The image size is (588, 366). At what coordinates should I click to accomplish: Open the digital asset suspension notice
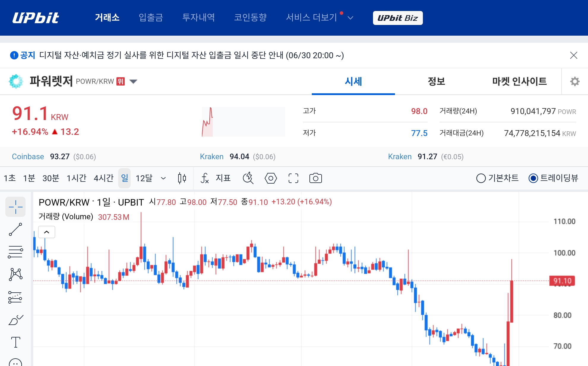click(x=192, y=55)
